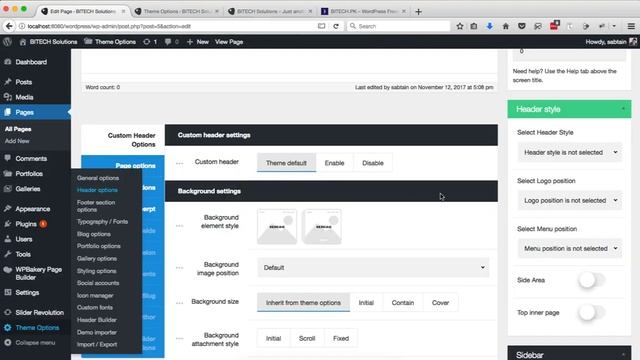
Task: Set Background attachment style to Scroll
Action: coord(307,338)
